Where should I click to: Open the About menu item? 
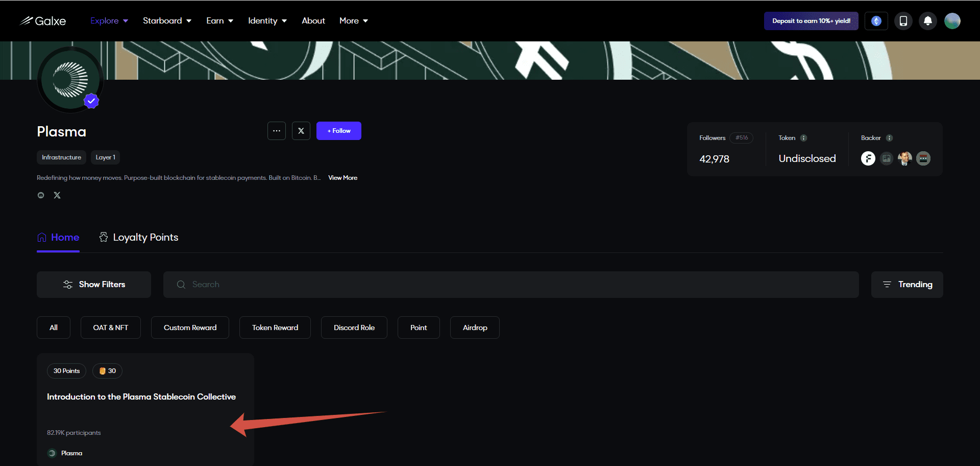coord(313,21)
